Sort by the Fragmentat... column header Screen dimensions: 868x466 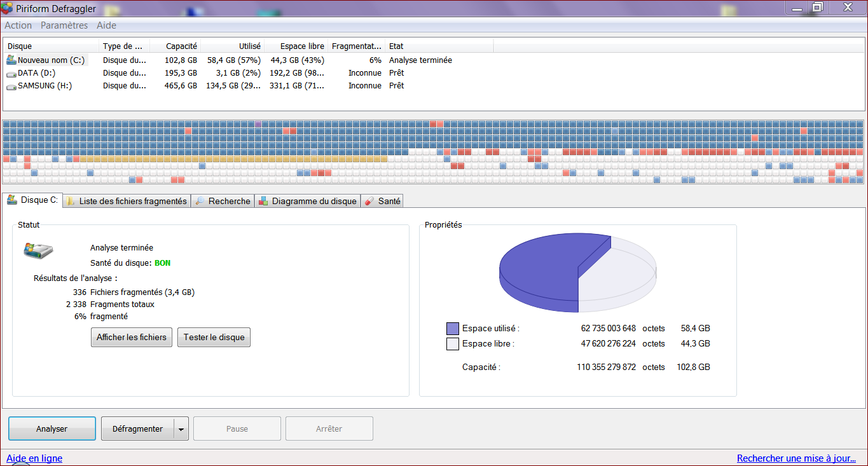(357, 46)
